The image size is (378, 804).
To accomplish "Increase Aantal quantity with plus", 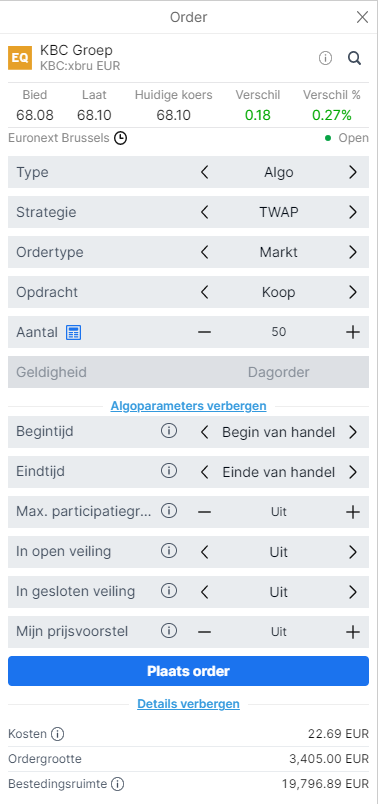I will click(353, 332).
